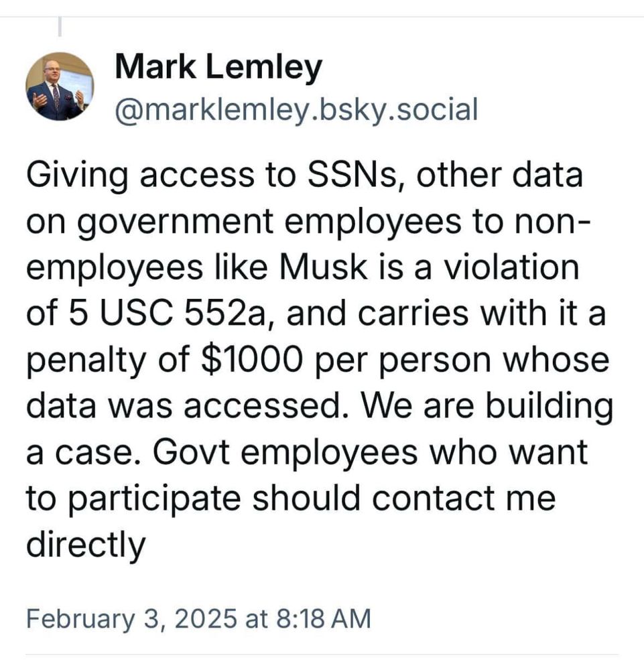Open the Mark Lemley display name
Image resolution: width=644 pixels, height=670 pixels.
[218, 68]
